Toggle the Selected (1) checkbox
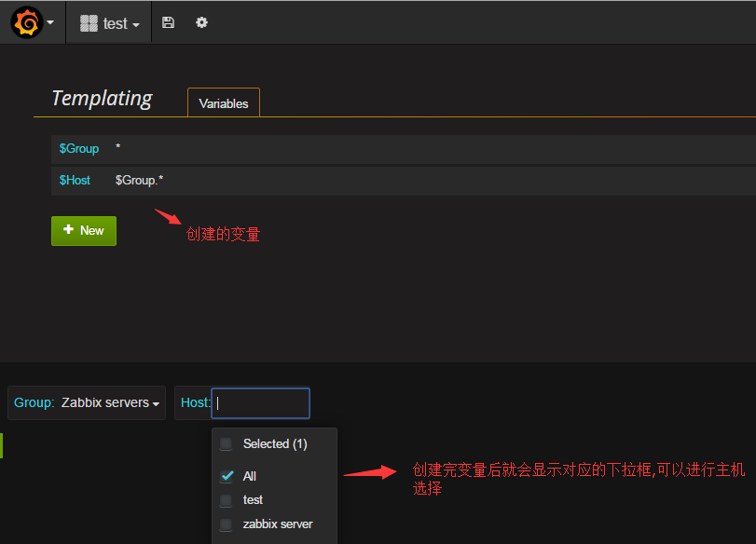The image size is (756, 544). click(x=226, y=443)
